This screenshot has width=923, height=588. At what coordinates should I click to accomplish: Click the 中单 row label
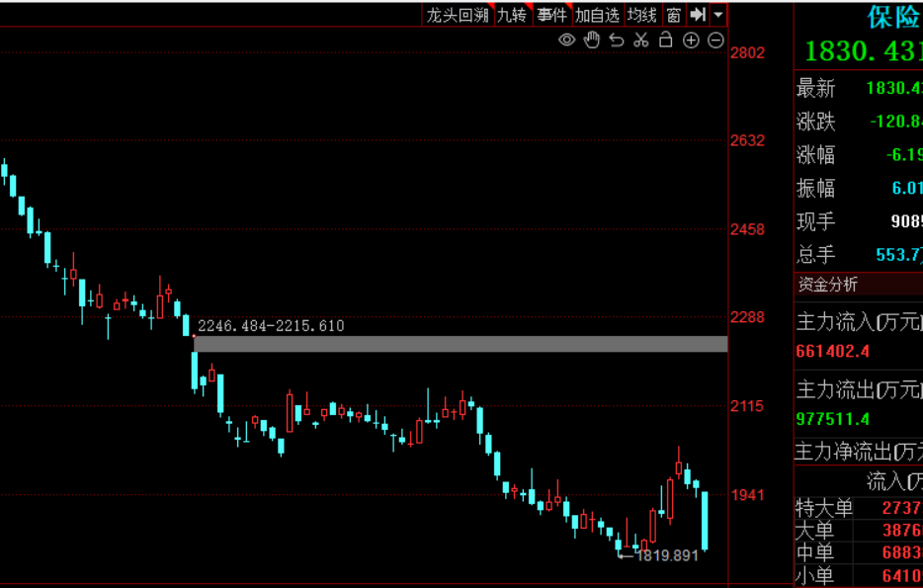814,552
